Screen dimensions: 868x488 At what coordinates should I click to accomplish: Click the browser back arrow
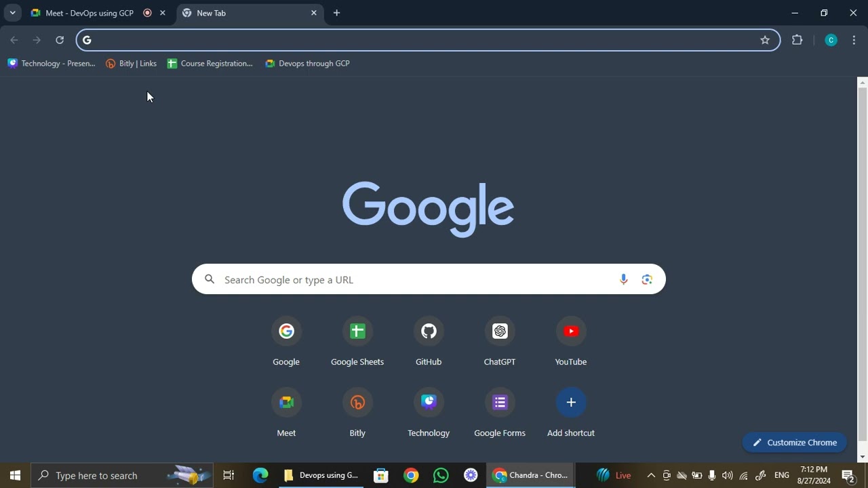click(x=14, y=40)
